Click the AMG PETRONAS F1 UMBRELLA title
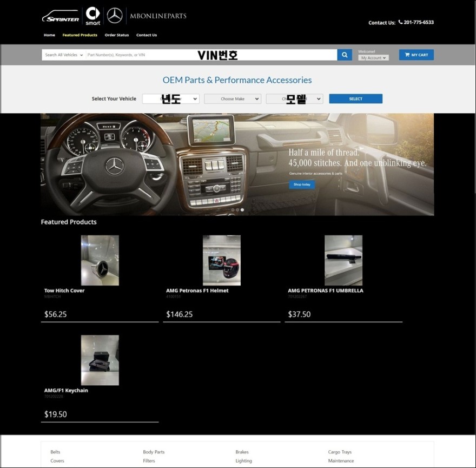The image size is (476, 468). (326, 291)
